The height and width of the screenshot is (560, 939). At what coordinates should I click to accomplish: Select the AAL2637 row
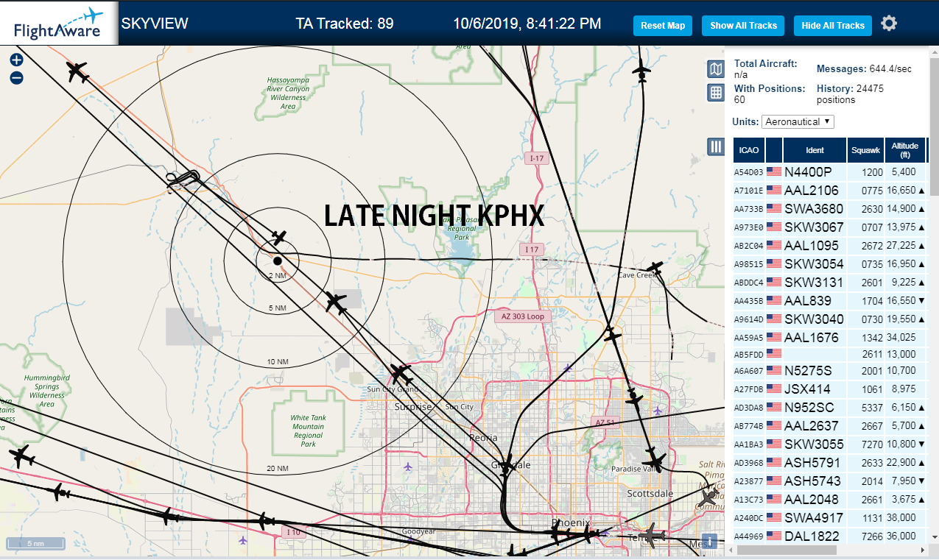point(830,426)
